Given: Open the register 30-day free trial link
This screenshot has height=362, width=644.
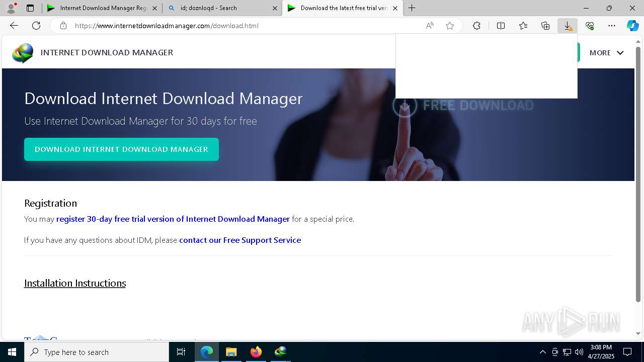Looking at the screenshot, I should (173, 219).
